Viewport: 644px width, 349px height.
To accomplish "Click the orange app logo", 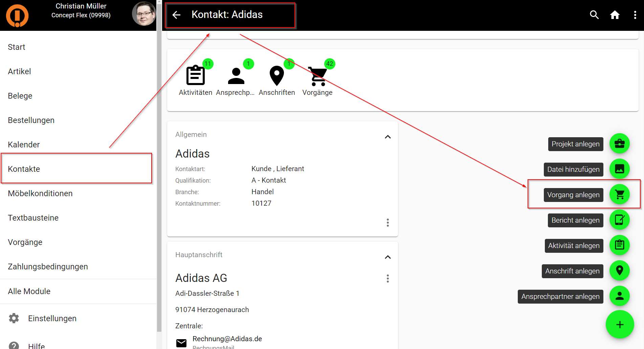I will [x=17, y=16].
